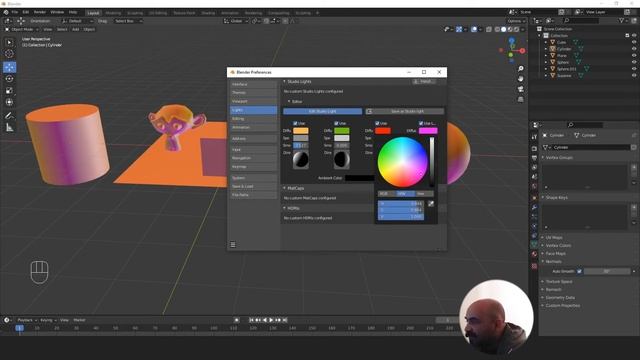The width and height of the screenshot is (640, 360).
Task: Select the Measure ruler tool
Action: 9,128
